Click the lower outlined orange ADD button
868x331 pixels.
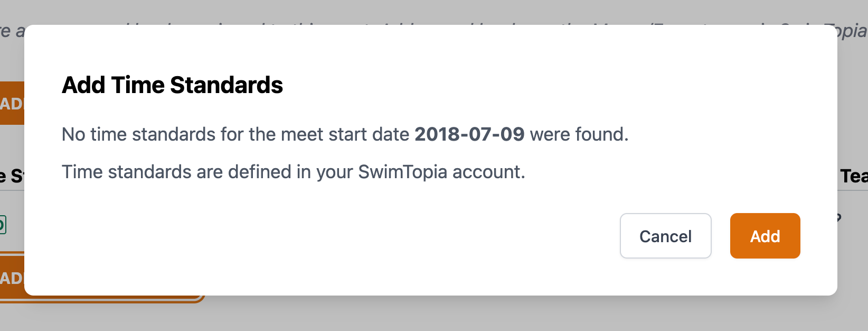click(12, 278)
